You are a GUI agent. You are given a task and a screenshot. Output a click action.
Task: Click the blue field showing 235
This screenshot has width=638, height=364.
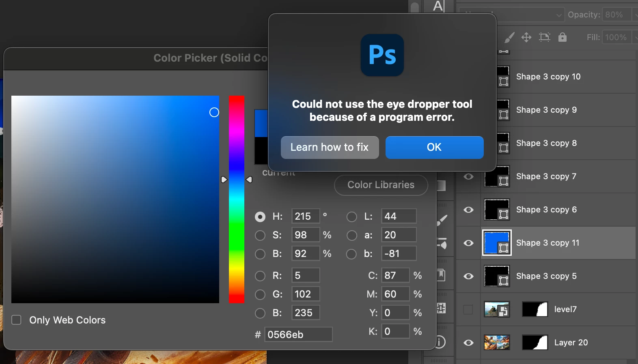pos(306,313)
